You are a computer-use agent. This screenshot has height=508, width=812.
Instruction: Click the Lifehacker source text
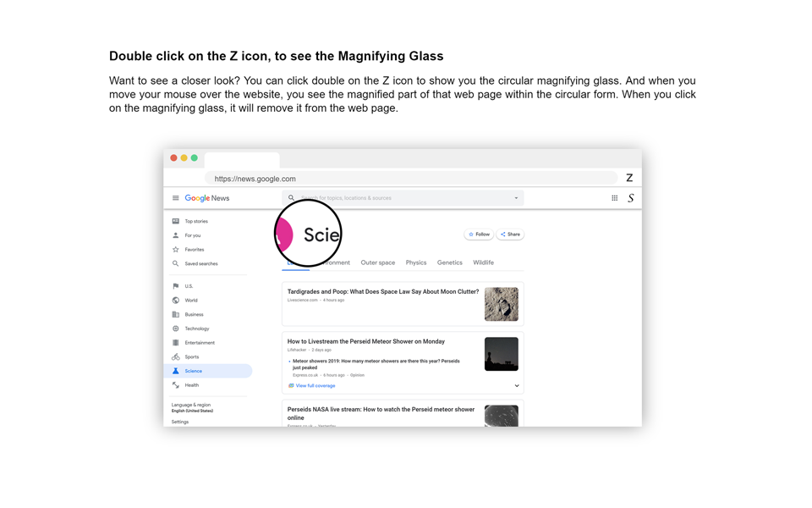click(x=297, y=350)
